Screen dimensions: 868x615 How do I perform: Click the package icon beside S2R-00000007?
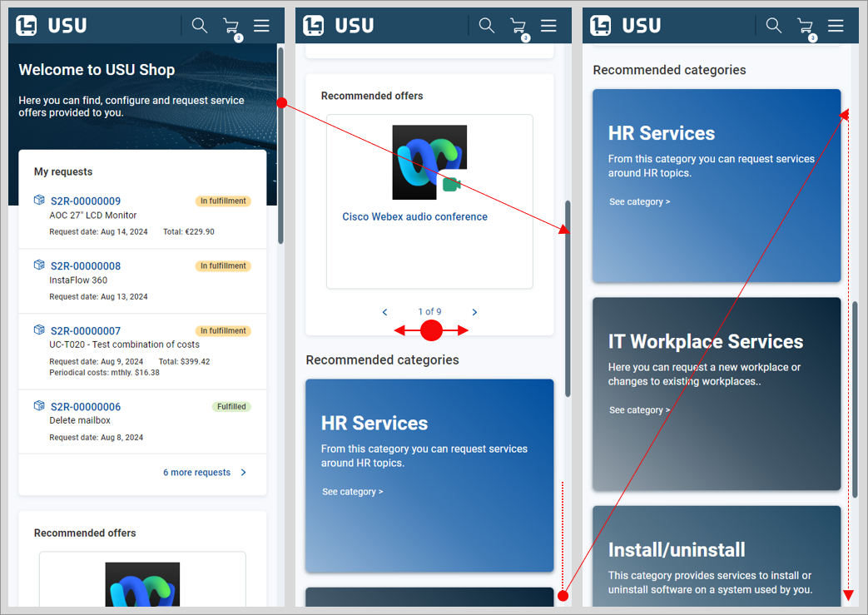39,330
